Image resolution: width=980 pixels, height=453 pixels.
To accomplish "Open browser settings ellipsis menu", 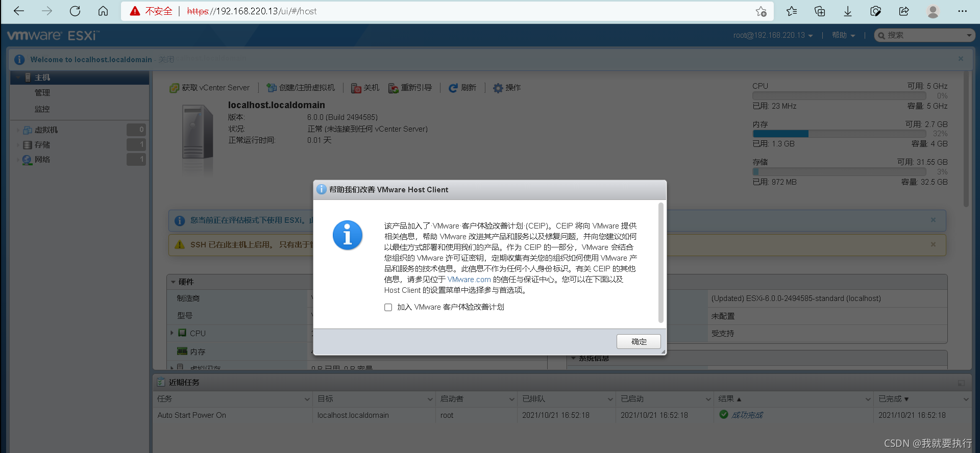I will (x=962, y=11).
